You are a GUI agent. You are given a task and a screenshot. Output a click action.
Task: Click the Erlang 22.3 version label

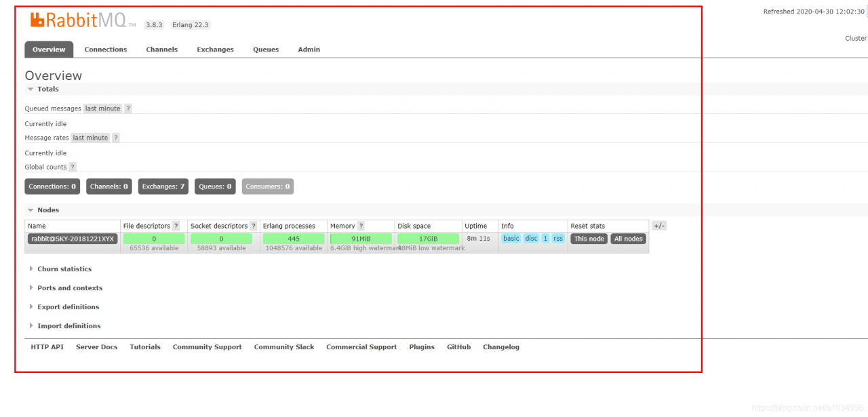(190, 25)
